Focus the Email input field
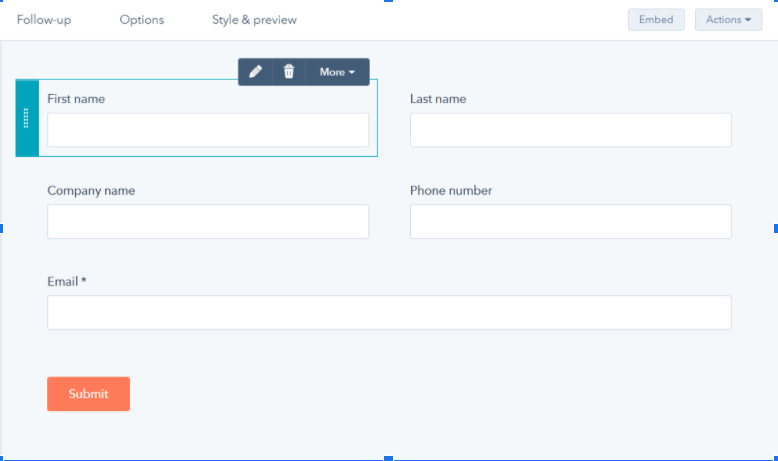 (389, 313)
